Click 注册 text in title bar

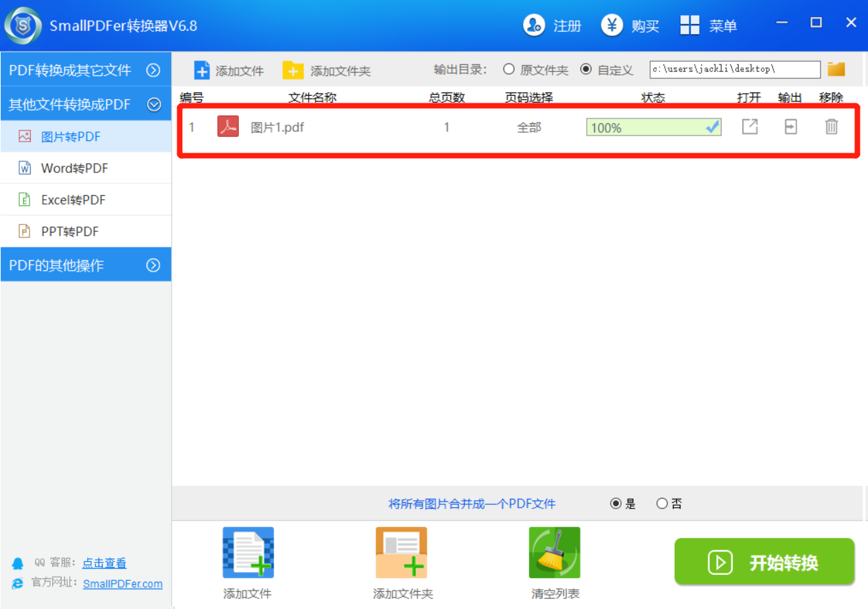point(567,26)
